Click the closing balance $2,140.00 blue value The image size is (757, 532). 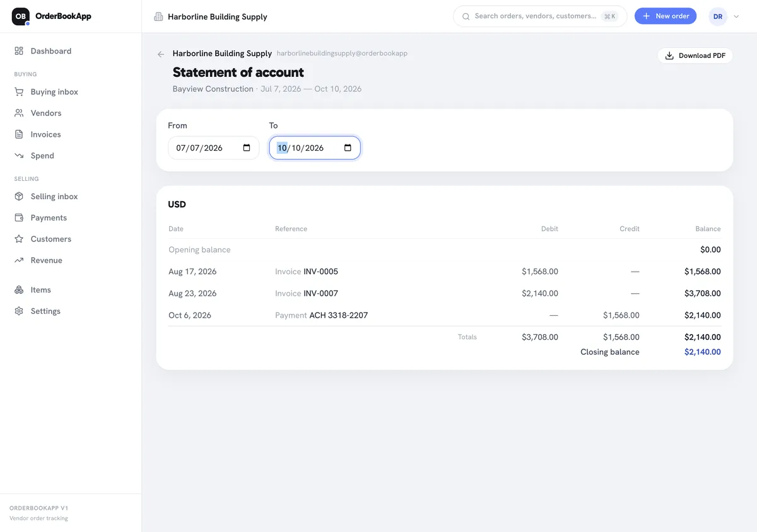pyautogui.click(x=703, y=352)
